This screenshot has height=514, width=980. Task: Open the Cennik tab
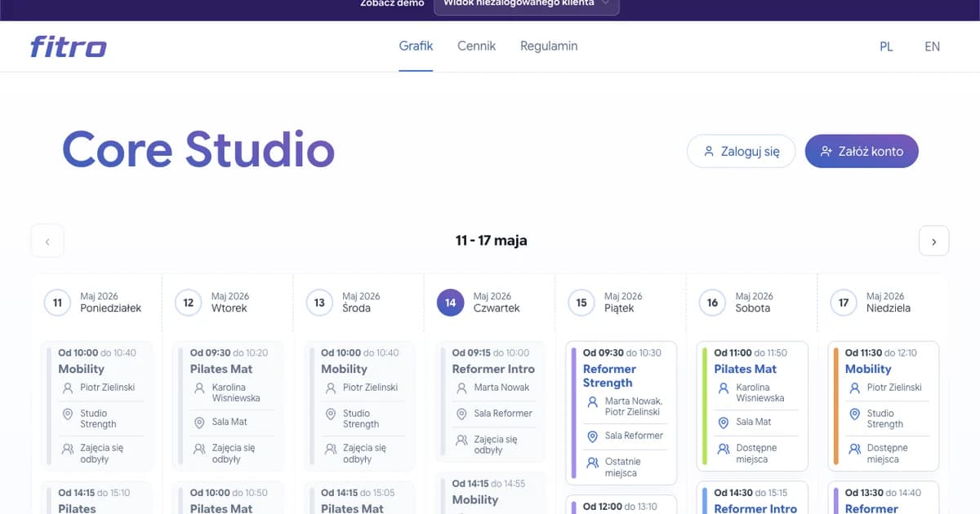pos(476,46)
